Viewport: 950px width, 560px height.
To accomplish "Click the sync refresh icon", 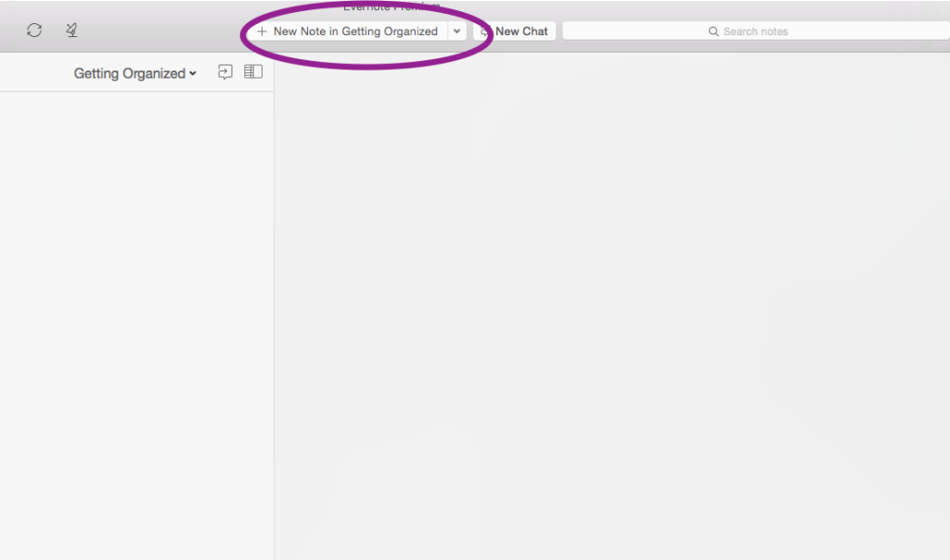I will tap(34, 31).
